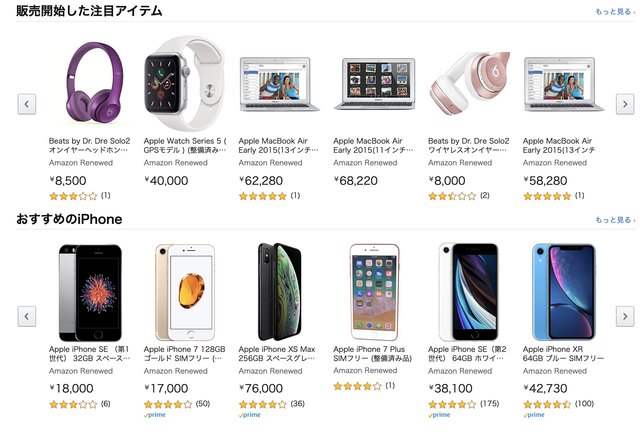Click the gold iPhone 7 128GB image
This screenshot has height=432, width=640.
point(184,291)
